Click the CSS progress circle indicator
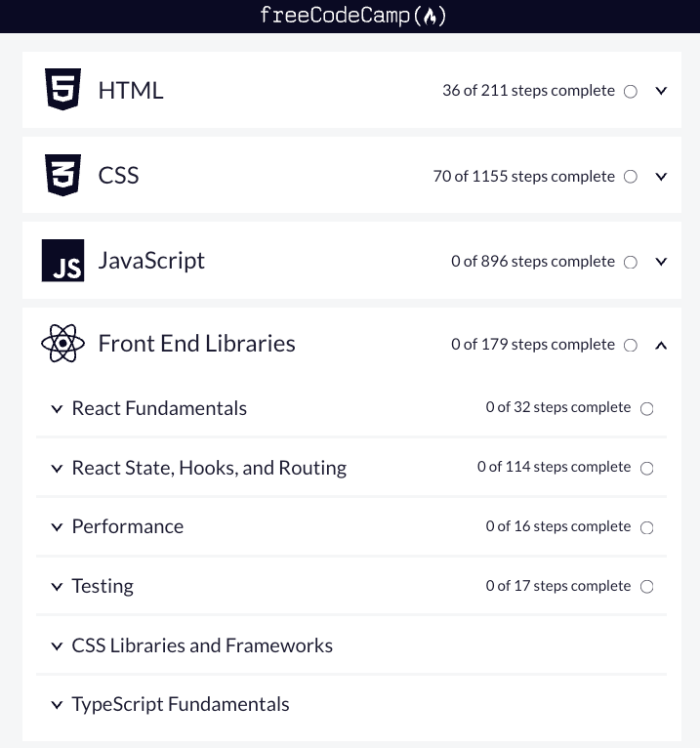Viewport: 700px width, 748px height. pos(631,177)
